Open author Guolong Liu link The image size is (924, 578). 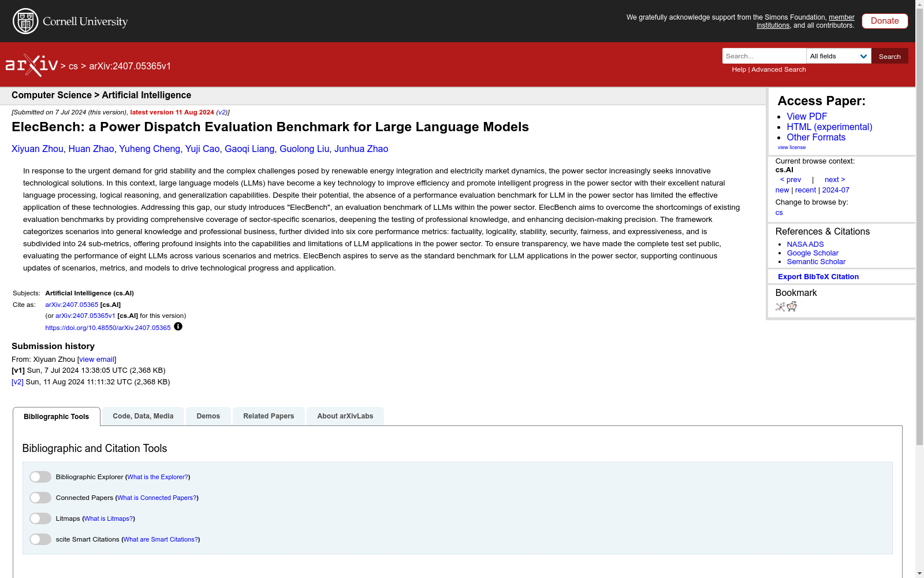304,149
